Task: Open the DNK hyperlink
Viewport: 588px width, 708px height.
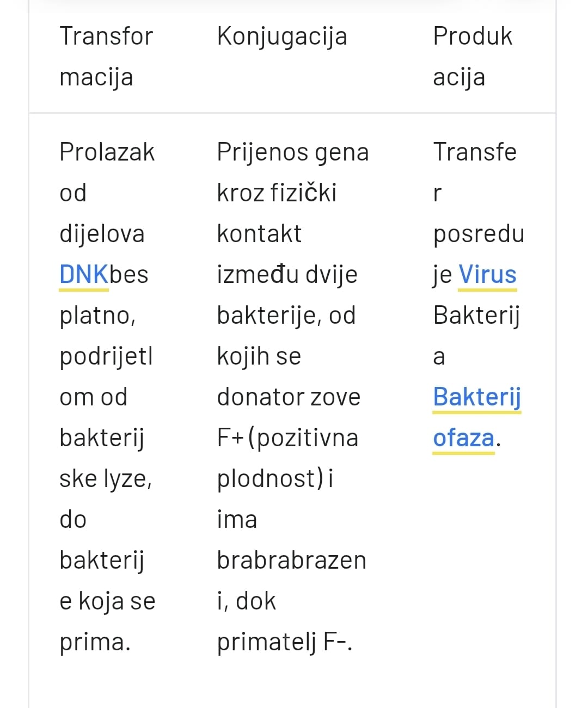Action: pos(83,274)
